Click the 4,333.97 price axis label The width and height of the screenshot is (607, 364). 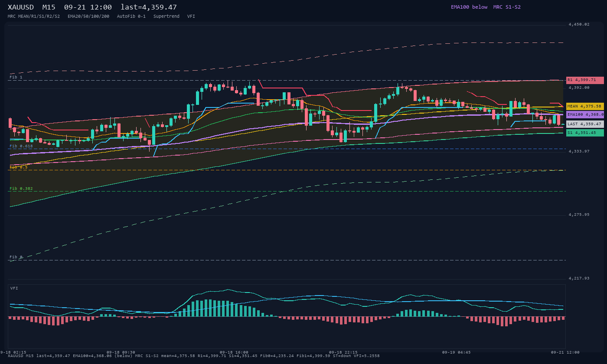point(579,151)
